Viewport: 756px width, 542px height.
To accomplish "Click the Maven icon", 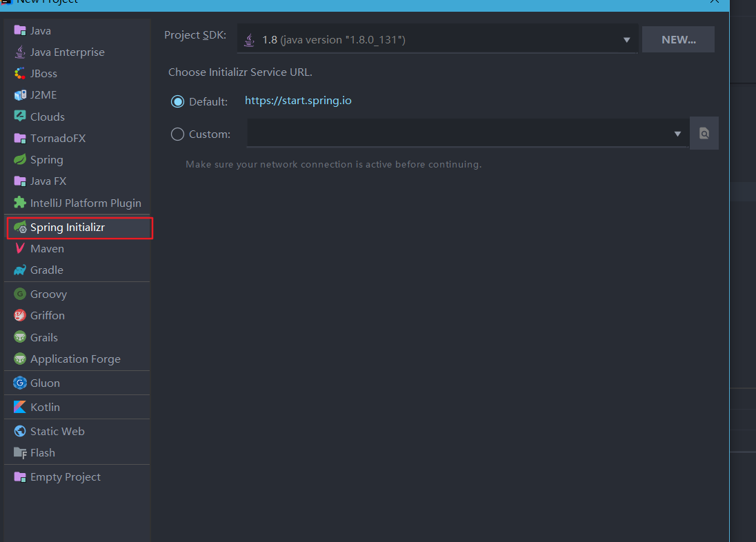I will click(x=20, y=248).
